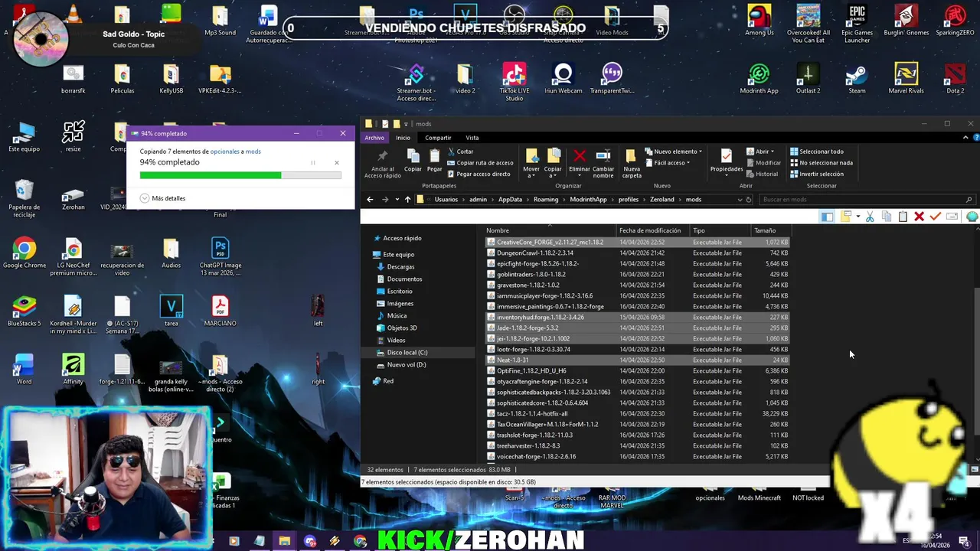Click Eliminar red X in ribbon
Viewport: 980px width, 551px height.
click(580, 156)
